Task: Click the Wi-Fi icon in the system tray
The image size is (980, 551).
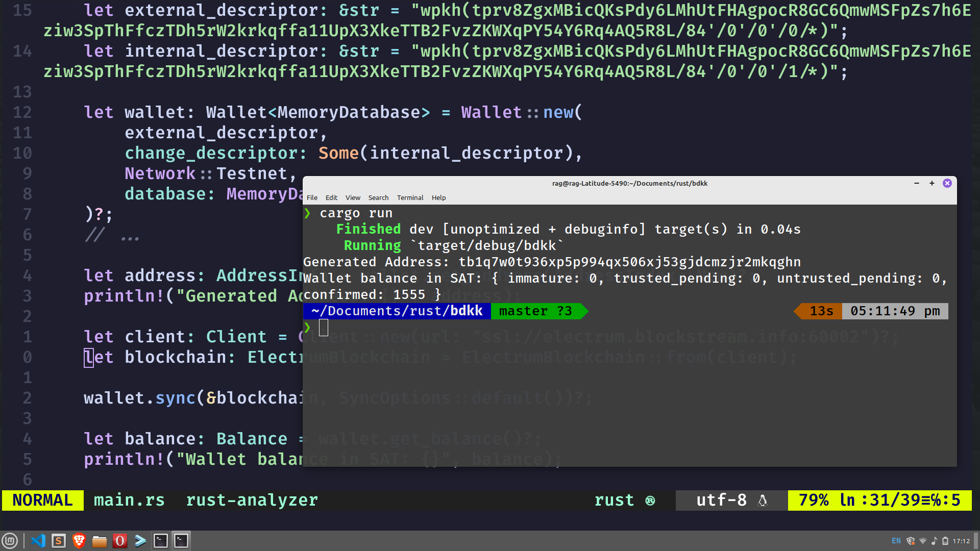Action: (923, 541)
